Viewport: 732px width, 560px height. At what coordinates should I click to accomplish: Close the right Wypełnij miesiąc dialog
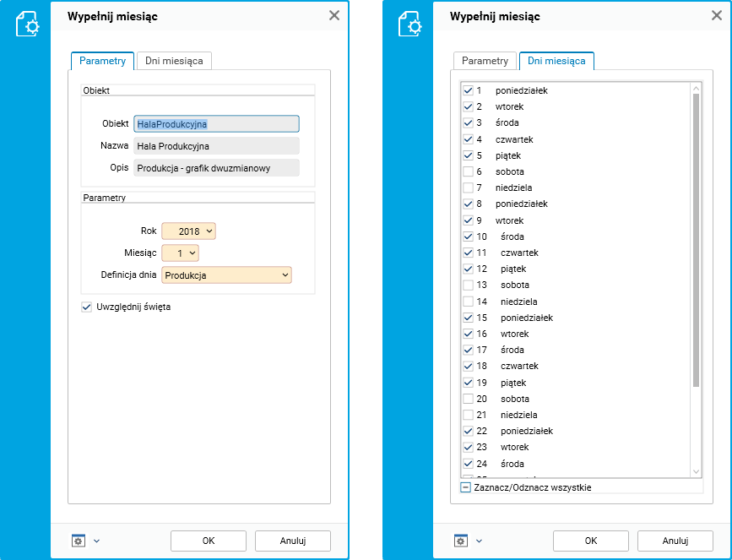[x=717, y=15]
